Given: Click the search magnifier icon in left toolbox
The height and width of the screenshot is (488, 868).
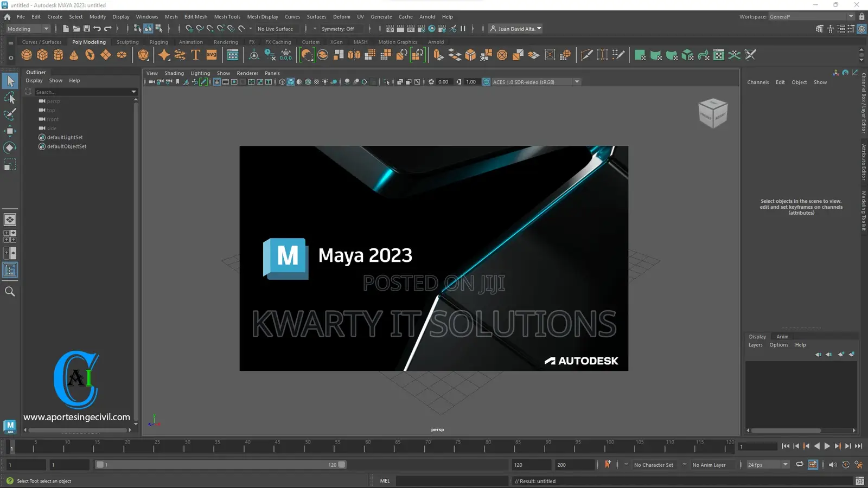Looking at the screenshot, I should tap(10, 292).
